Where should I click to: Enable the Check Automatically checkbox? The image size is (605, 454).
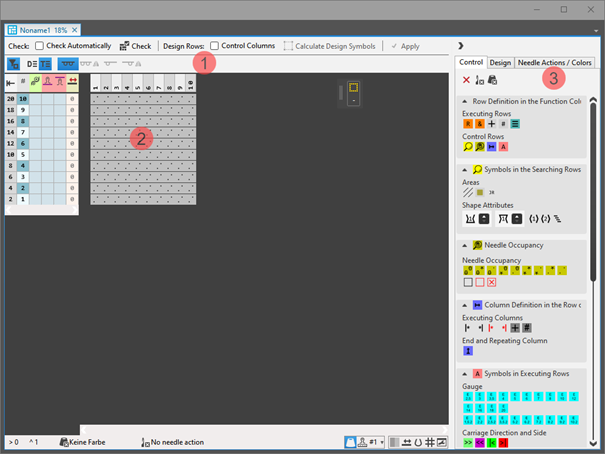pyautogui.click(x=39, y=46)
